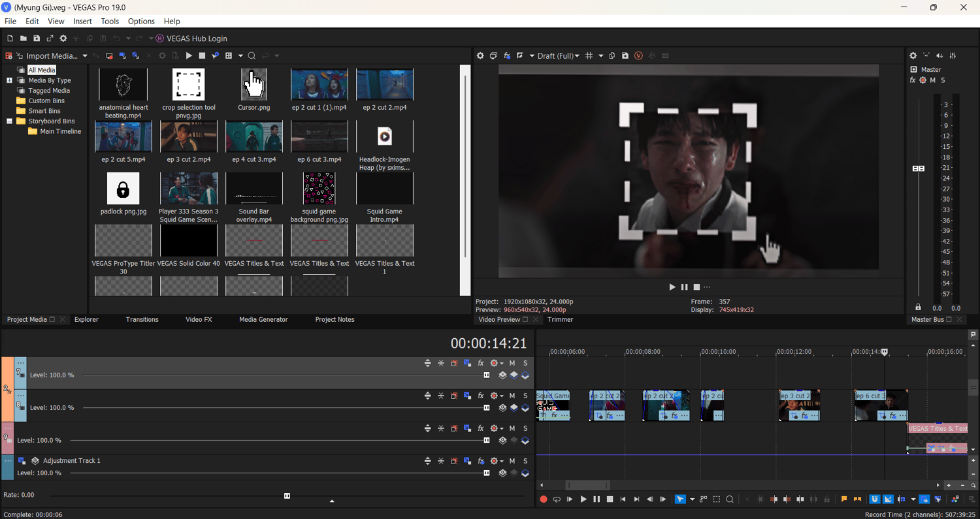
Task: Click the Record button in transport bar
Action: 544,499
